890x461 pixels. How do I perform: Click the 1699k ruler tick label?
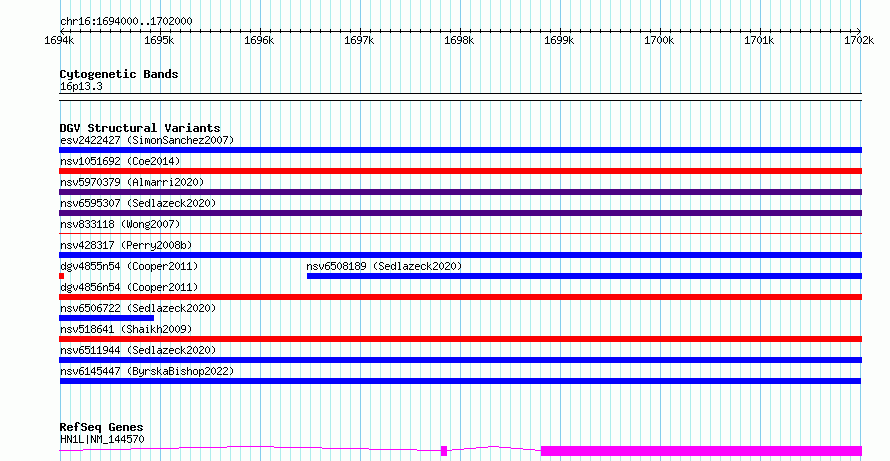tap(559, 40)
